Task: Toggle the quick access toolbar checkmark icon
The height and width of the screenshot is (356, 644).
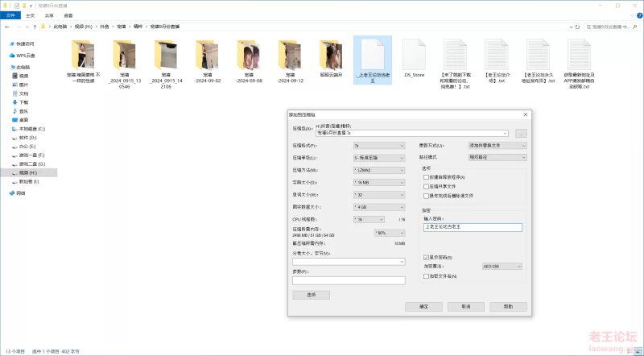Action: 16,6
